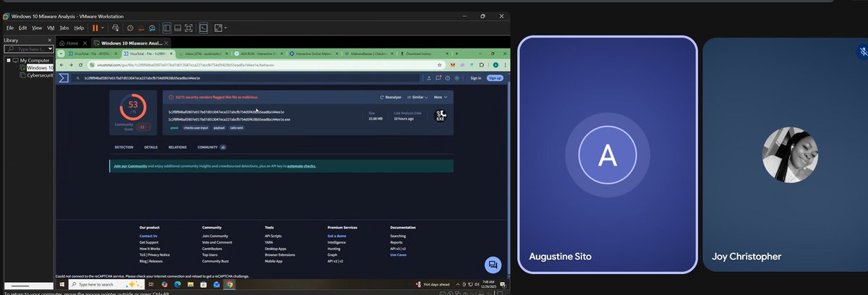Viewport: 868px width, 295px height.
Task: Click the Contact Us footer link
Action: coord(148,236)
